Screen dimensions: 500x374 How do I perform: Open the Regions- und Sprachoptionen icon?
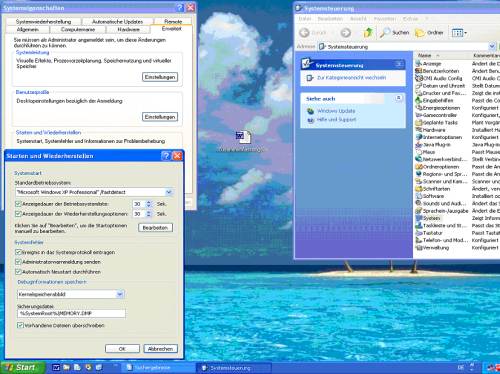(419, 174)
